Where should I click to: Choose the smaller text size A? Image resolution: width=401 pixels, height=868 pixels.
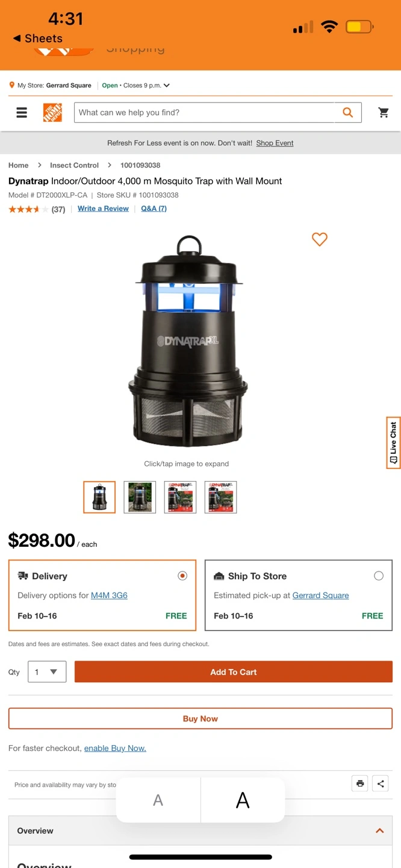(x=158, y=800)
